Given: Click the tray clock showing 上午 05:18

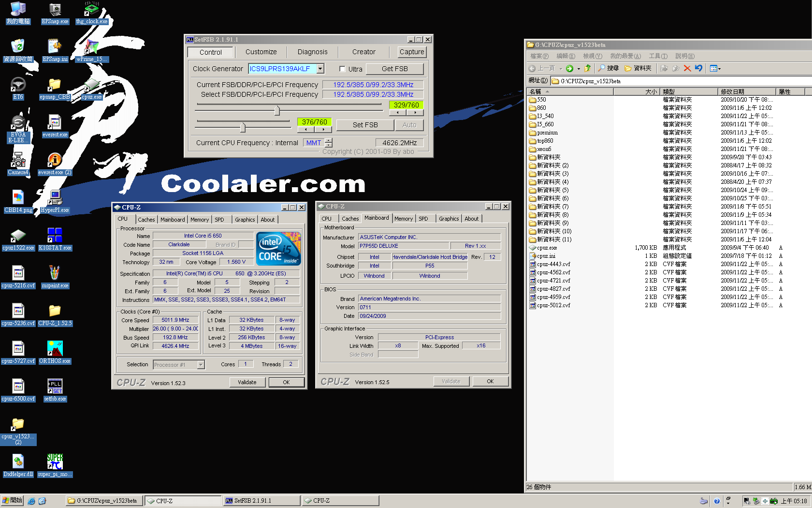Looking at the screenshot, I should (794, 501).
